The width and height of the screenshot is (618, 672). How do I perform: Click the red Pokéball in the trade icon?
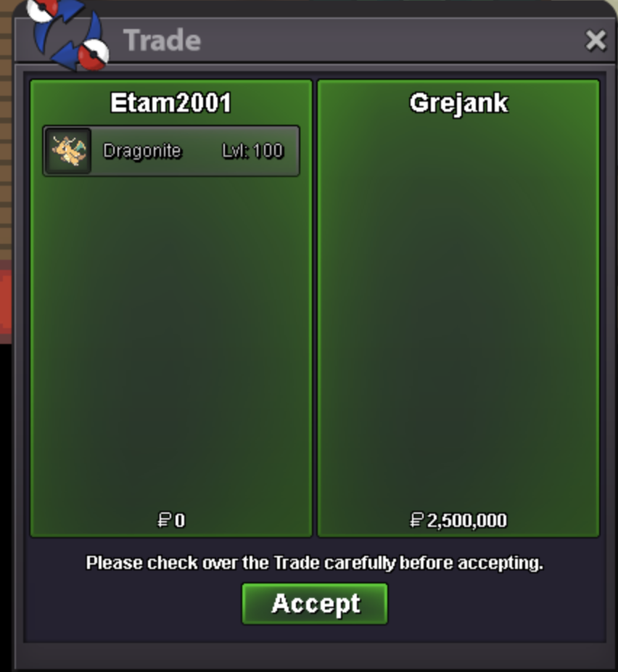click(x=95, y=55)
